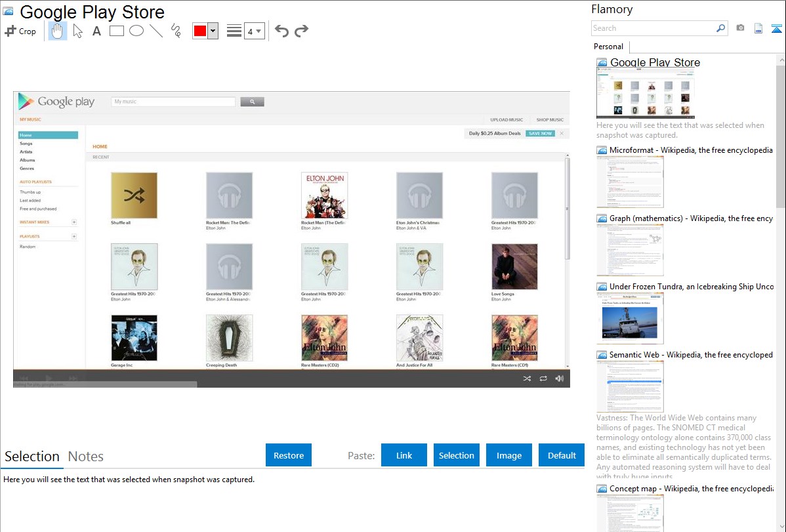Select the Crop tool

20,31
